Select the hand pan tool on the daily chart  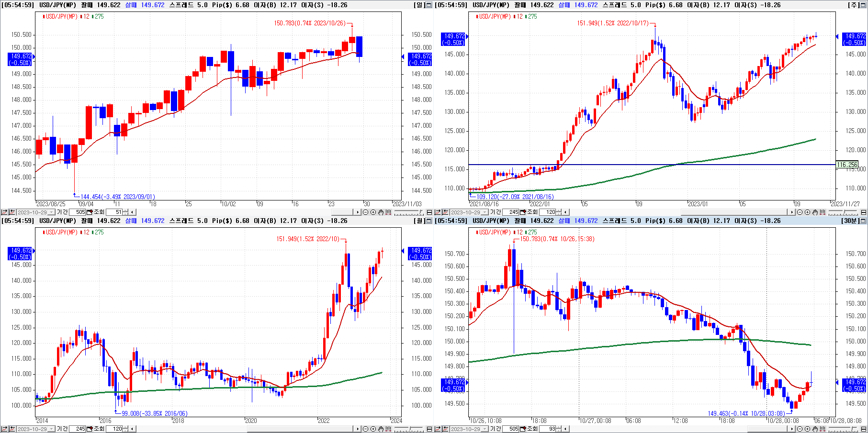(x=381, y=212)
